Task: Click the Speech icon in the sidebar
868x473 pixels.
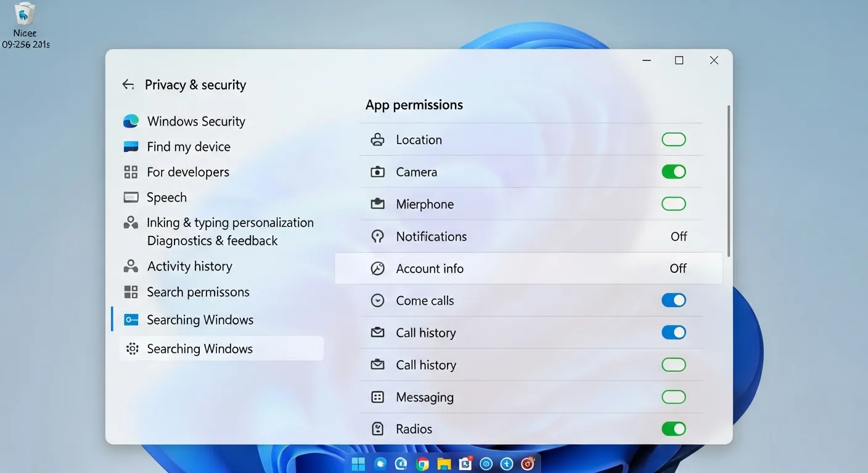Action: pos(131,197)
